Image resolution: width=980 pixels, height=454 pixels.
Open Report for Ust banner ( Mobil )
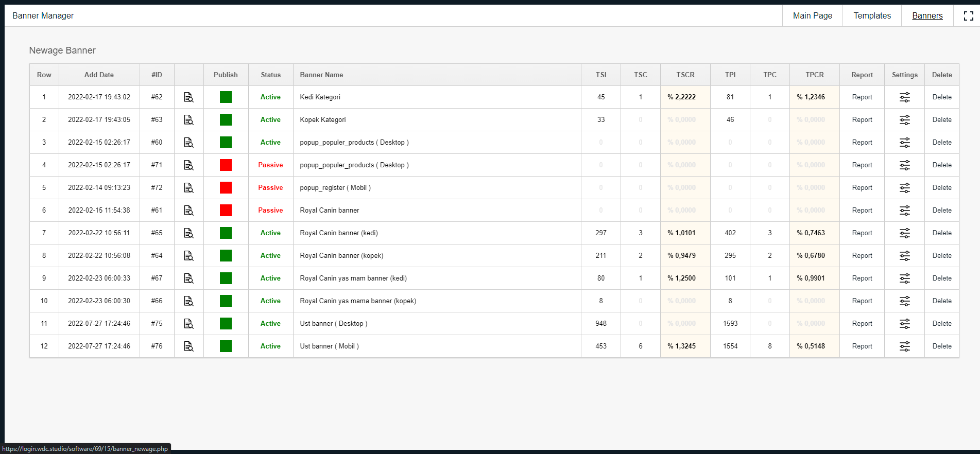point(862,346)
